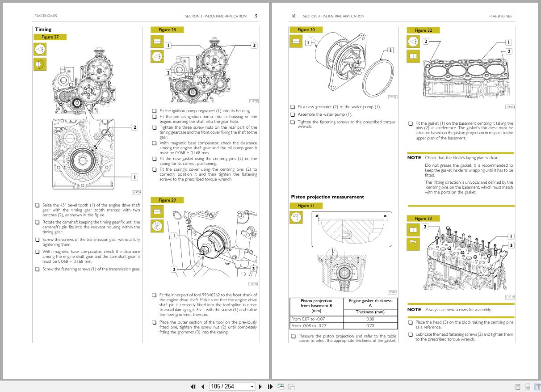The width and height of the screenshot is (541, 392).
Task: Click the grid symbol icon under Figure 28
Action: (x=157, y=42)
